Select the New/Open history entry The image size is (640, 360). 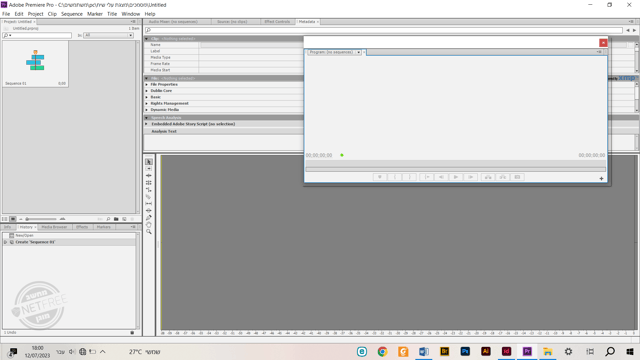(69, 236)
